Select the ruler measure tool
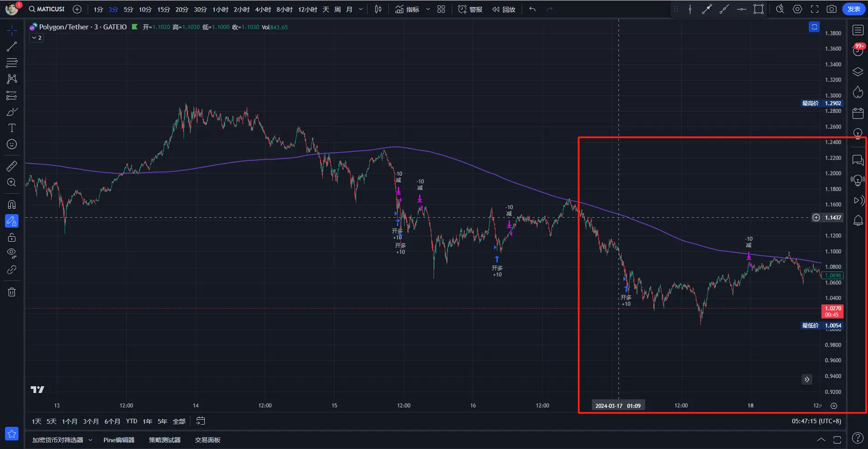The image size is (868, 449). 12,166
